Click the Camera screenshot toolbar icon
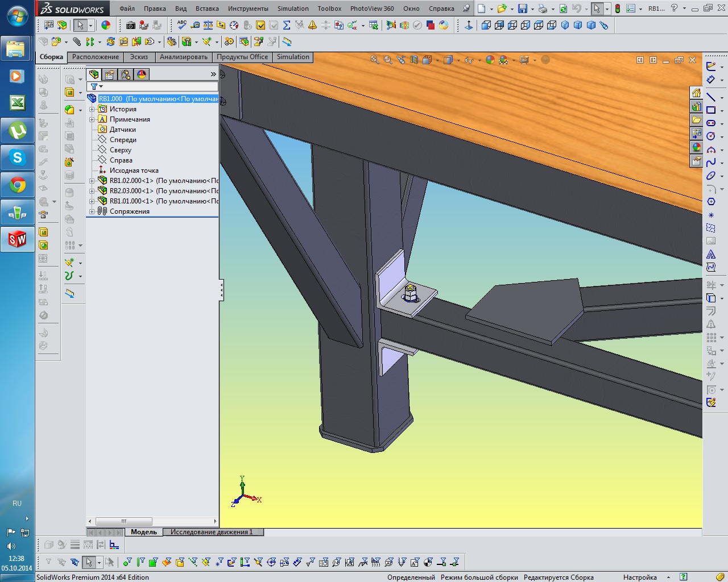The height and width of the screenshot is (582, 728). point(131,25)
